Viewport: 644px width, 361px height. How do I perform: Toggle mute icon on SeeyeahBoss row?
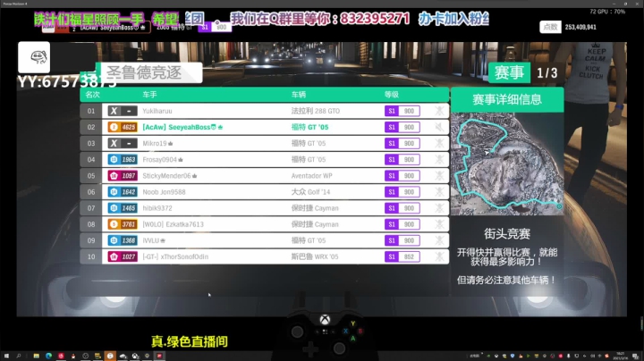coord(439,127)
